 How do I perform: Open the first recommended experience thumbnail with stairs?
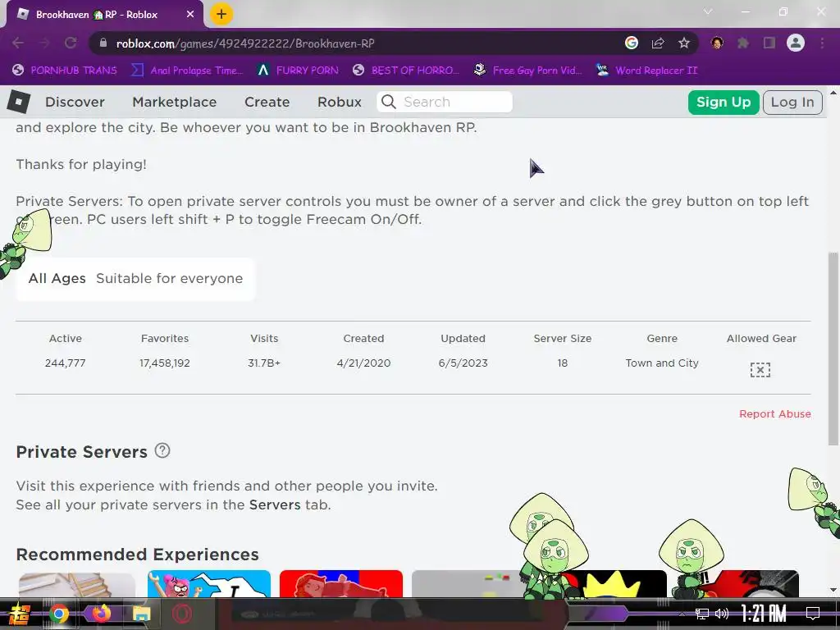76,584
